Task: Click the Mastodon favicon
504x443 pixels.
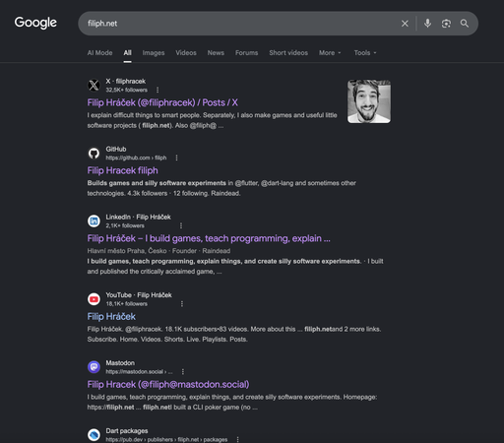Action: pyautogui.click(x=94, y=367)
